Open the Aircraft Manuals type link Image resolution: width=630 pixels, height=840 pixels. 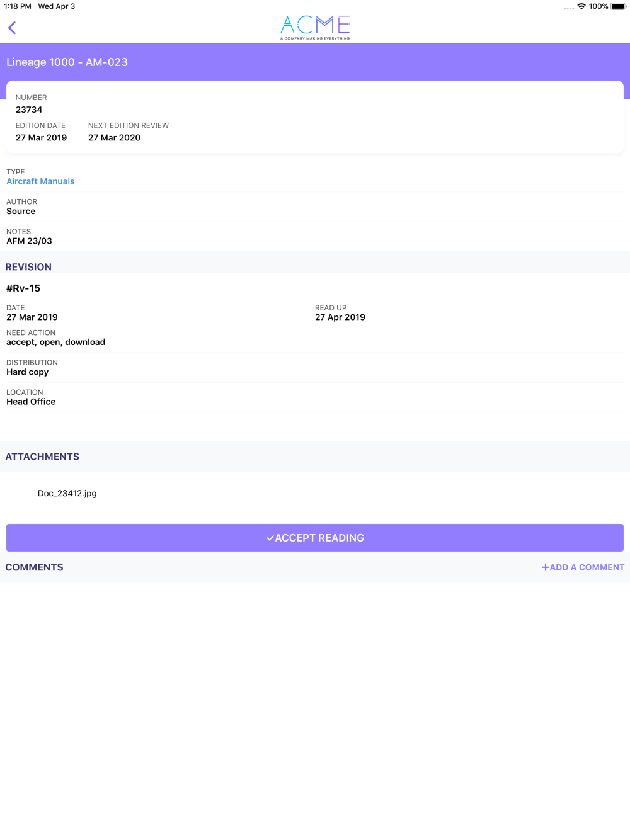click(x=40, y=181)
